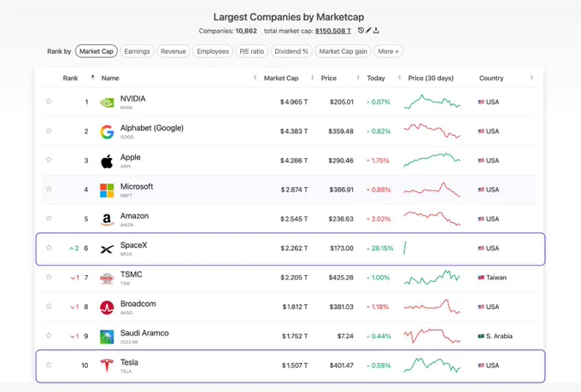Click the Tesla T logo
This screenshot has height=392, width=581.
[x=107, y=366]
